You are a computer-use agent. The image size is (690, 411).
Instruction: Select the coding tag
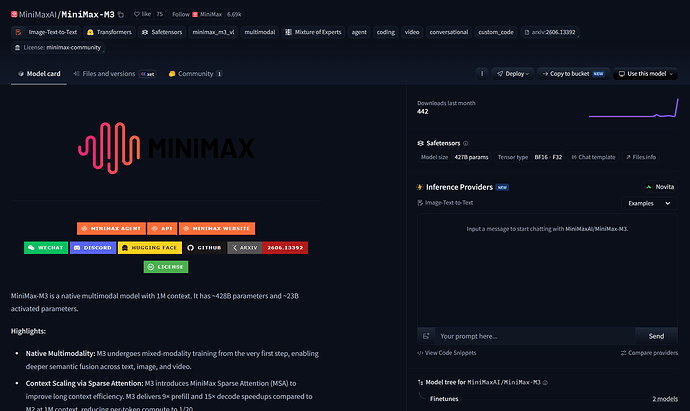(385, 32)
